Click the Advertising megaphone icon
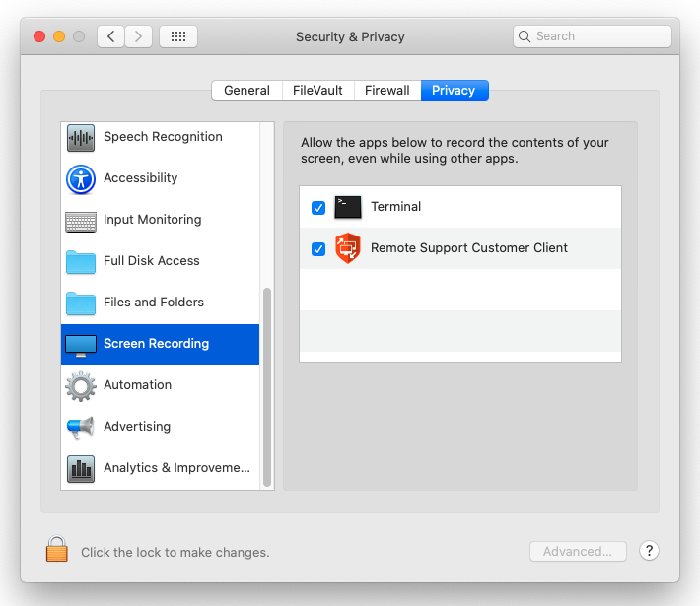 pyautogui.click(x=81, y=428)
